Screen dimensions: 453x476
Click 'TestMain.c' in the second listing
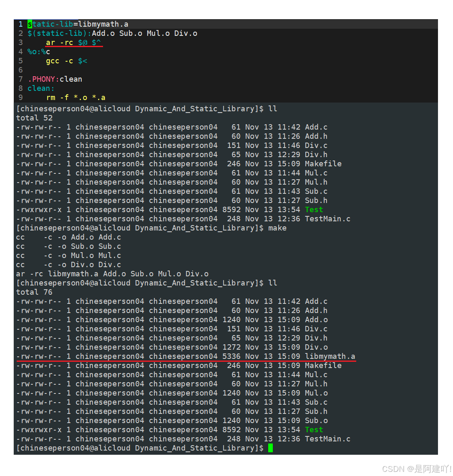pyautogui.click(x=327, y=439)
